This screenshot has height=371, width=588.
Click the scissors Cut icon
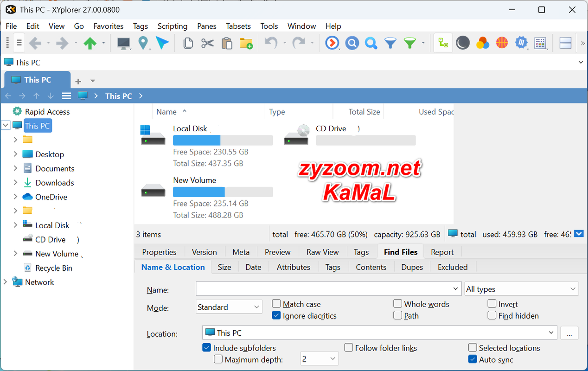pyautogui.click(x=207, y=44)
